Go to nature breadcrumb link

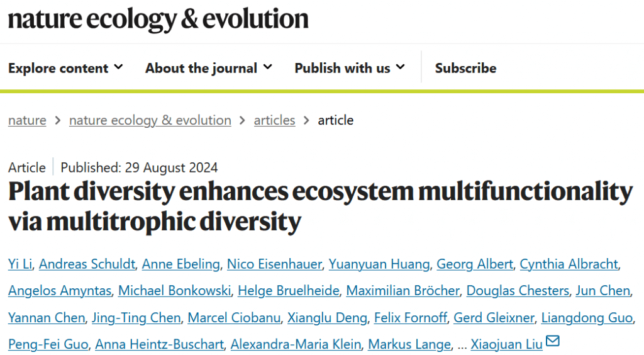27,120
